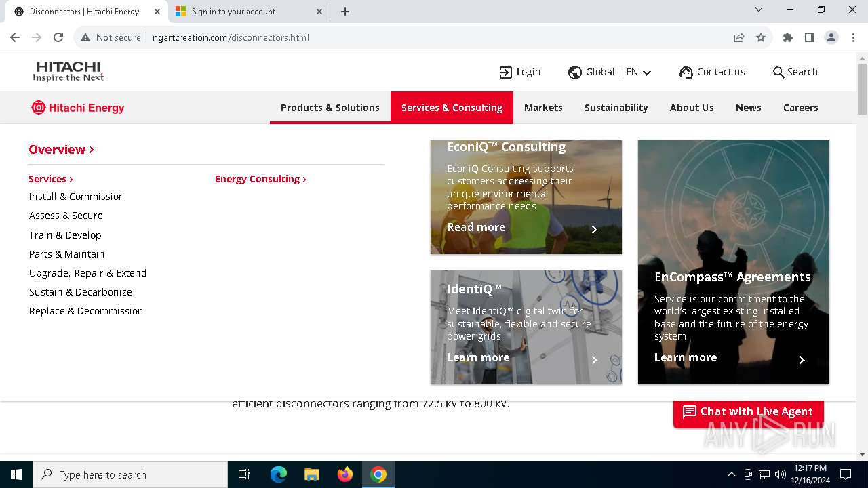Viewport: 868px width, 488px height.
Task: Open File Explorer from taskbar
Action: click(x=312, y=474)
